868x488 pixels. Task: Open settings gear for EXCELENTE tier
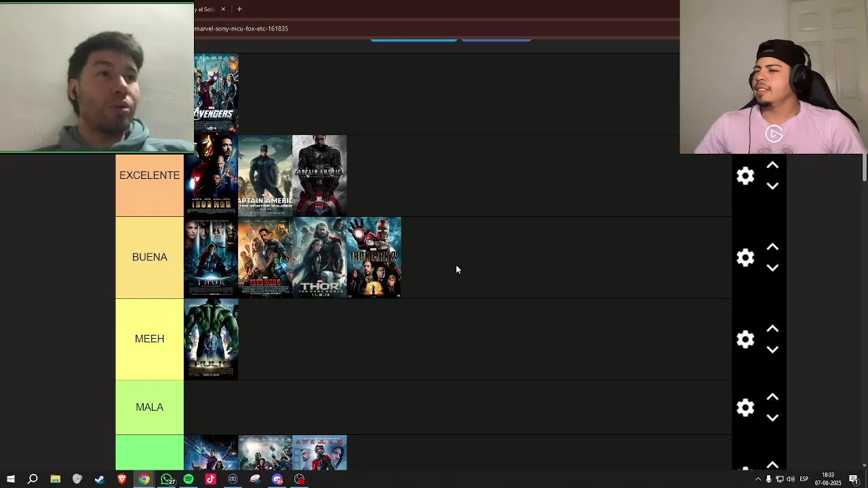click(x=745, y=176)
